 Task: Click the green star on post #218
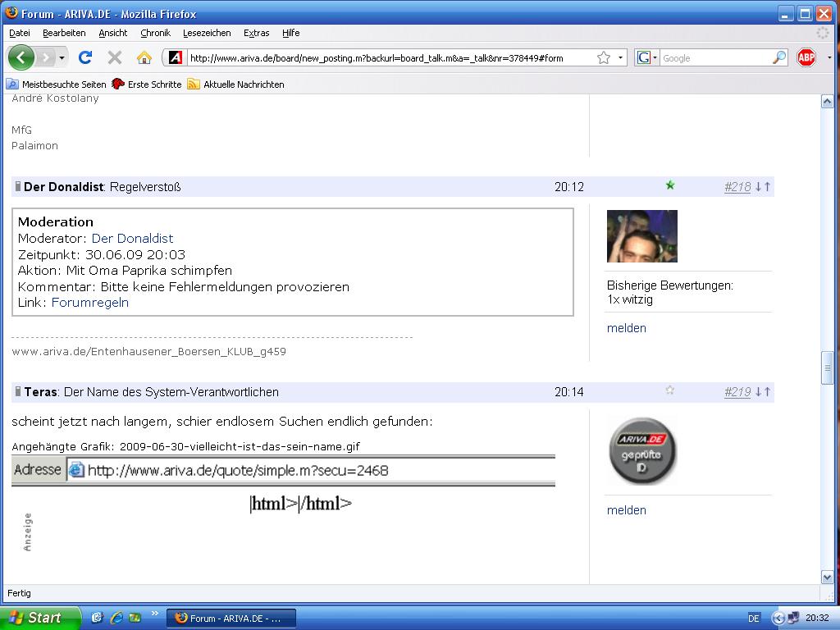coord(670,185)
